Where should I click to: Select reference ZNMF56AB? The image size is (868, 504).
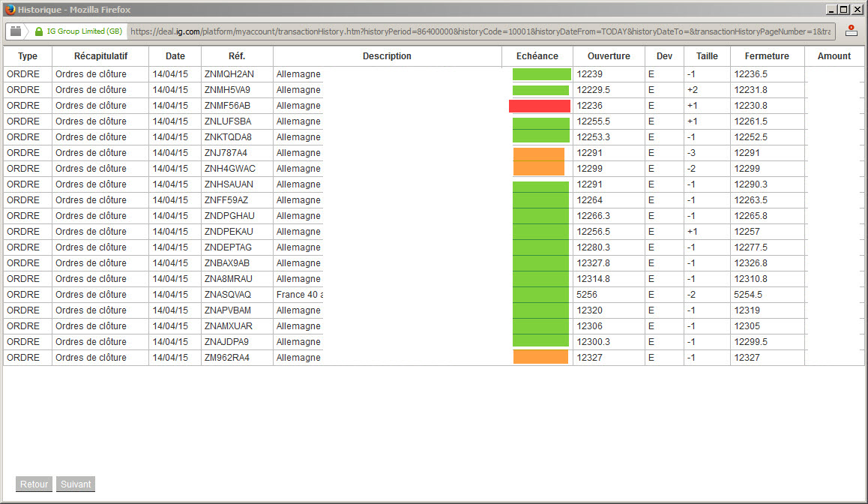click(x=227, y=106)
